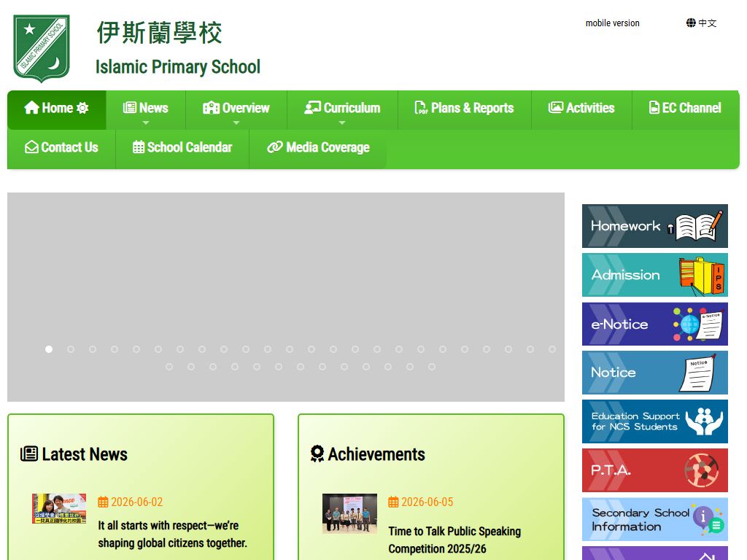Open the P.T.A. banner link
This screenshot has height=560, width=747.
tap(655, 470)
